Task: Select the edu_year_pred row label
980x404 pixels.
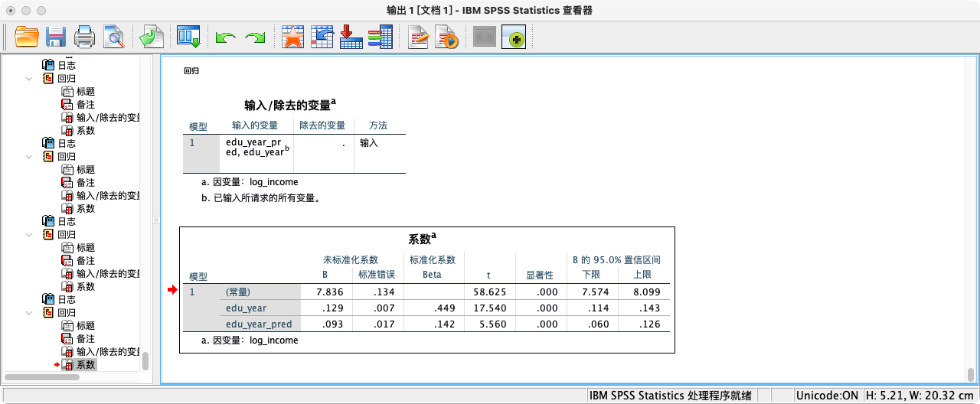Action: 259,324
